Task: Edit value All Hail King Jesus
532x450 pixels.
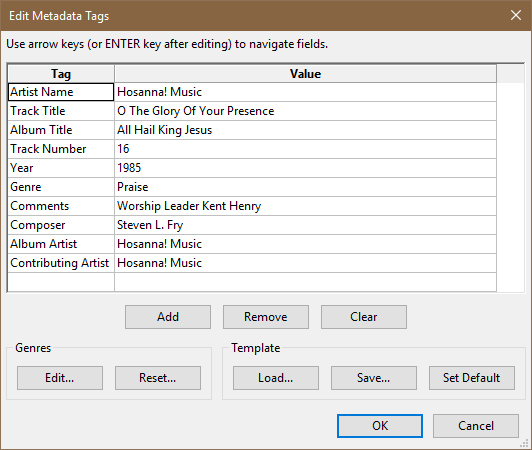Action: tap(305, 130)
